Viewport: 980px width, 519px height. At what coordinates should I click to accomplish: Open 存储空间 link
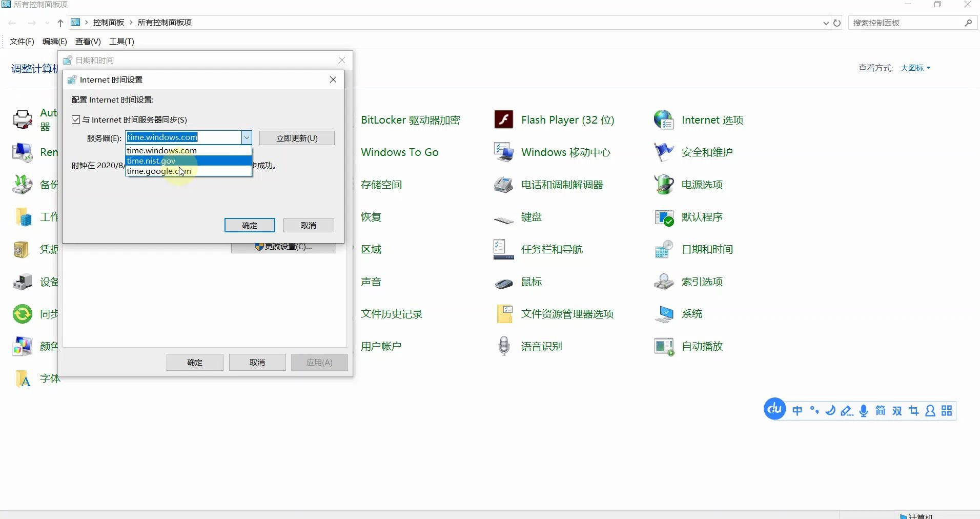tap(381, 184)
